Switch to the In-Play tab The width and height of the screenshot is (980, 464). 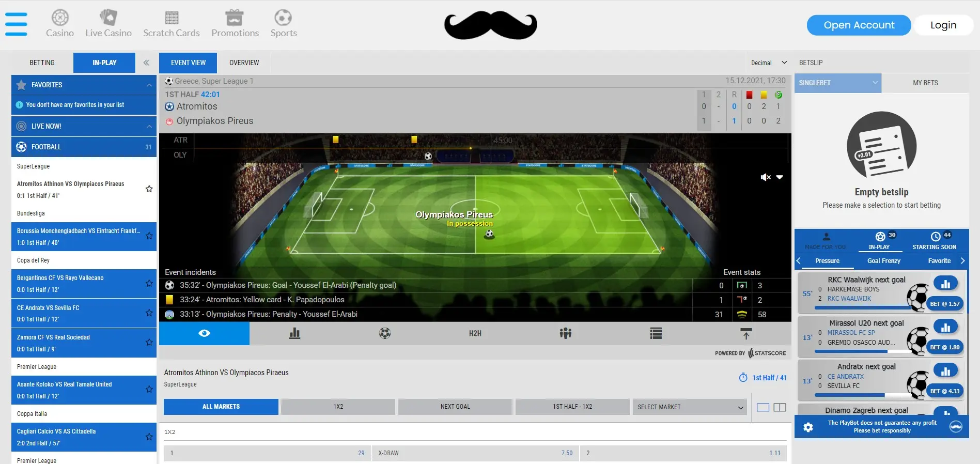pos(104,63)
